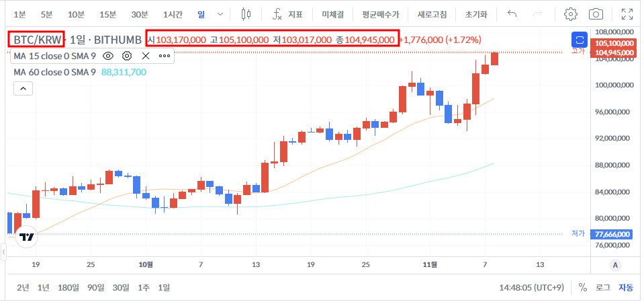The image size is (644, 302).
Task: Remove the MA 15 indicator
Action: [145, 56]
